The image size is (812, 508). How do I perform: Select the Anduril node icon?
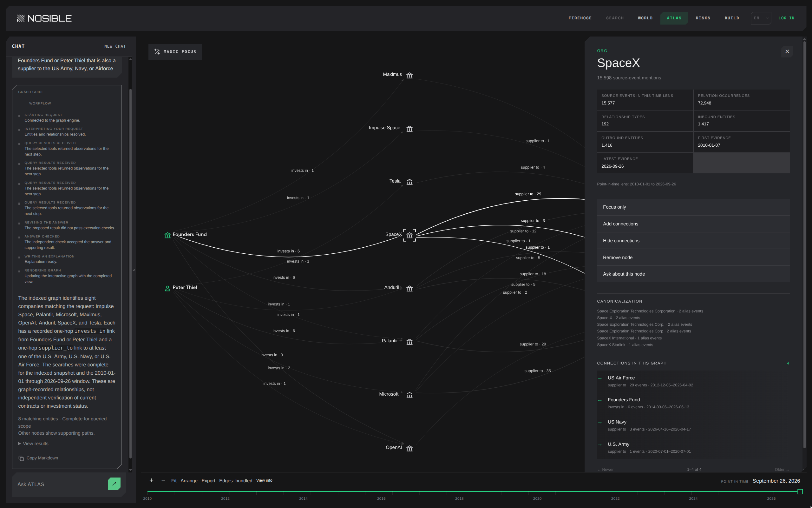[x=409, y=289]
